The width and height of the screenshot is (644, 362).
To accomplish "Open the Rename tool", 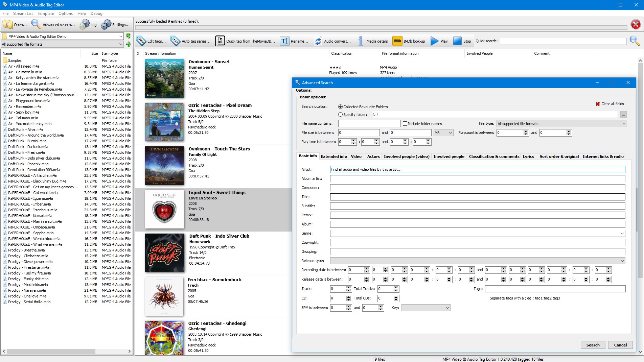I will click(x=294, y=41).
